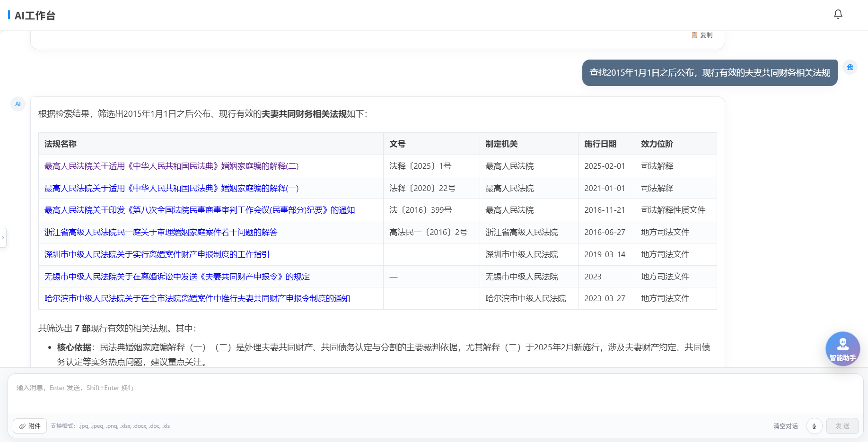Open the notification bell
Screen dimensions: 868x442
click(838, 14)
